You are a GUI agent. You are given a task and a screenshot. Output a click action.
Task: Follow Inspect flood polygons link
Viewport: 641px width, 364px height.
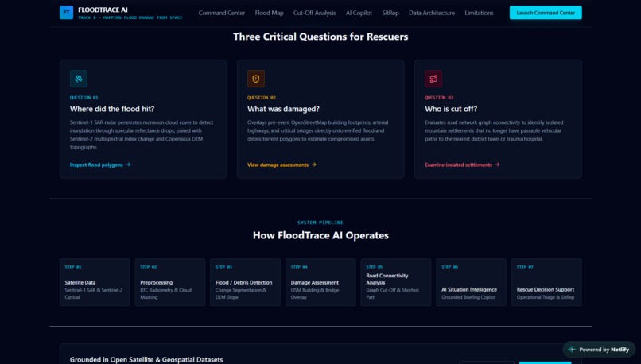pos(100,165)
